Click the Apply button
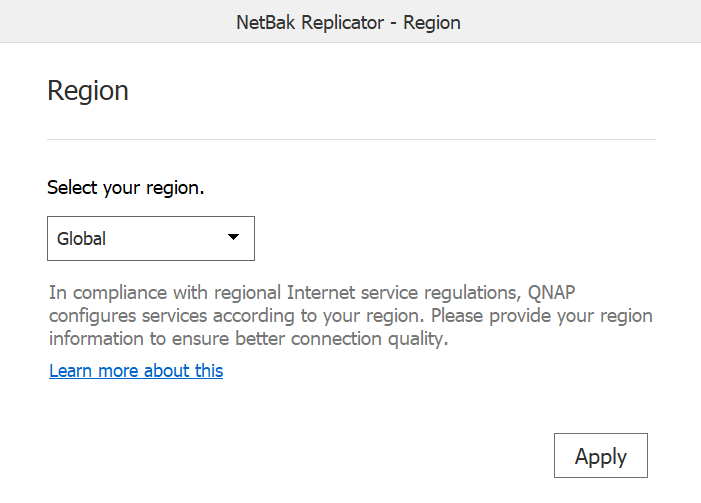 pos(600,455)
